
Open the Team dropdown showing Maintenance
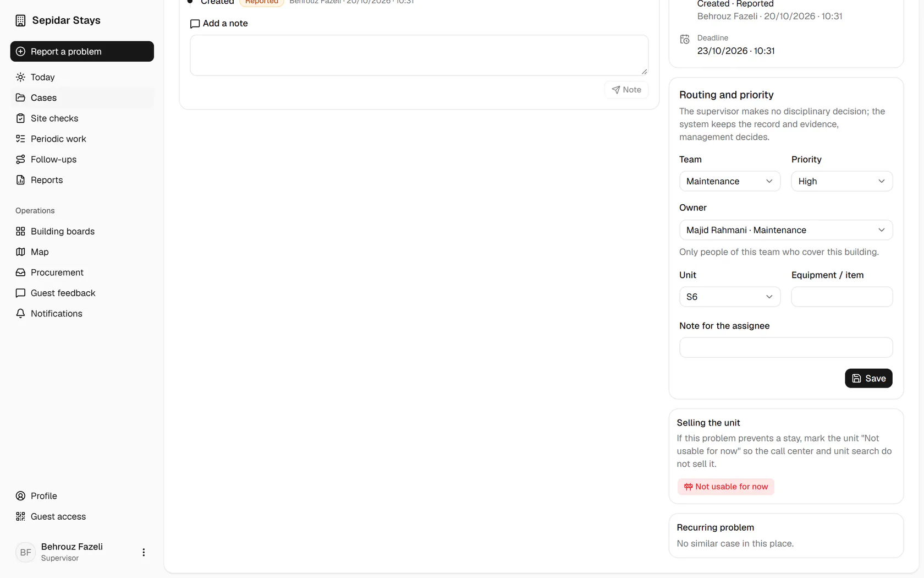tap(730, 181)
